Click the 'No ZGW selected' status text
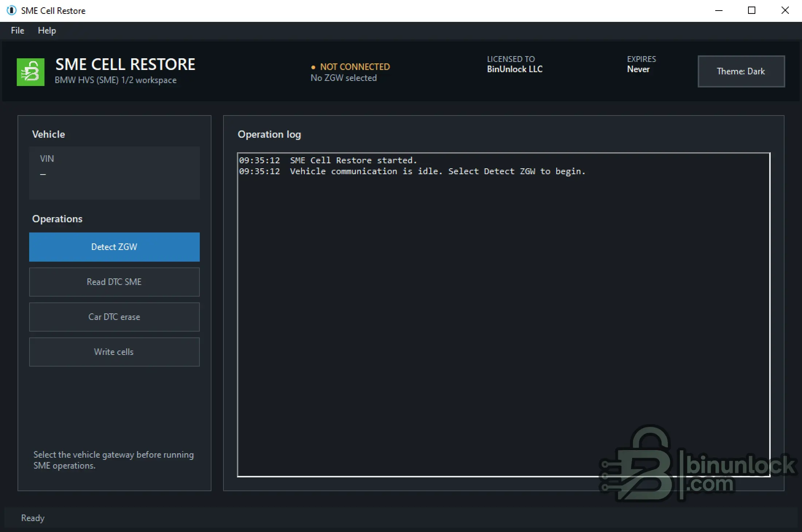The image size is (802, 532). pos(343,78)
